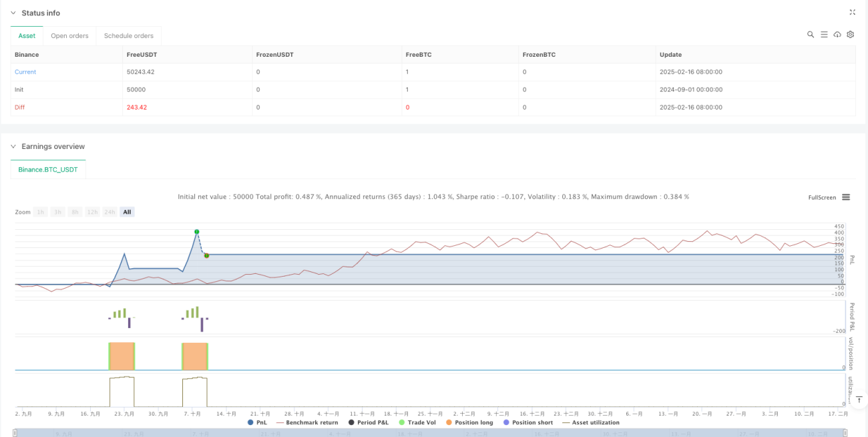Open the settings gear in Status info
Image resolution: width=868 pixels, height=437 pixels.
tap(851, 35)
